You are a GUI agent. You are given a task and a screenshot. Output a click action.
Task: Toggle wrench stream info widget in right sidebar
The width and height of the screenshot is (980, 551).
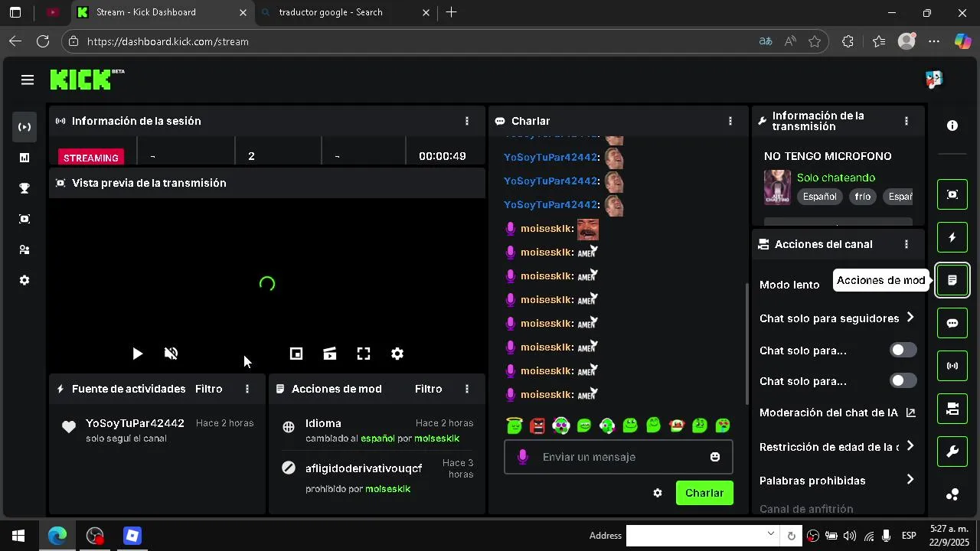(x=952, y=452)
